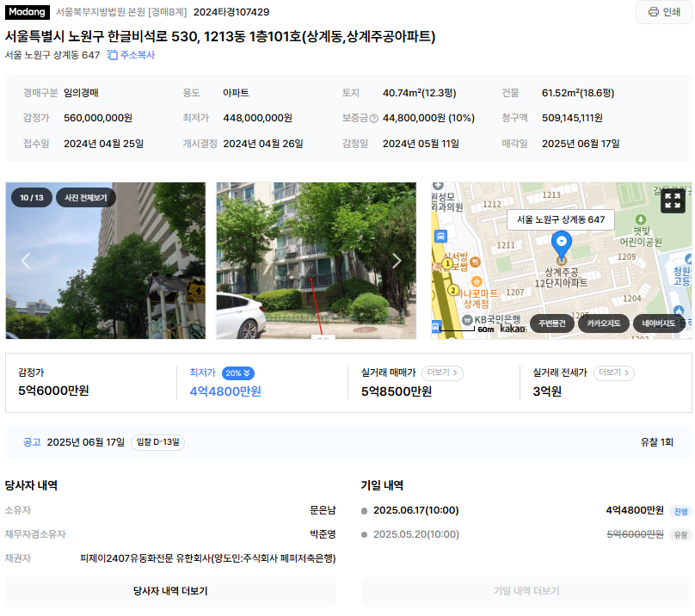Screen dimensions: 695x616
Task: Click 유찰 1회 text
Action: (656, 442)
